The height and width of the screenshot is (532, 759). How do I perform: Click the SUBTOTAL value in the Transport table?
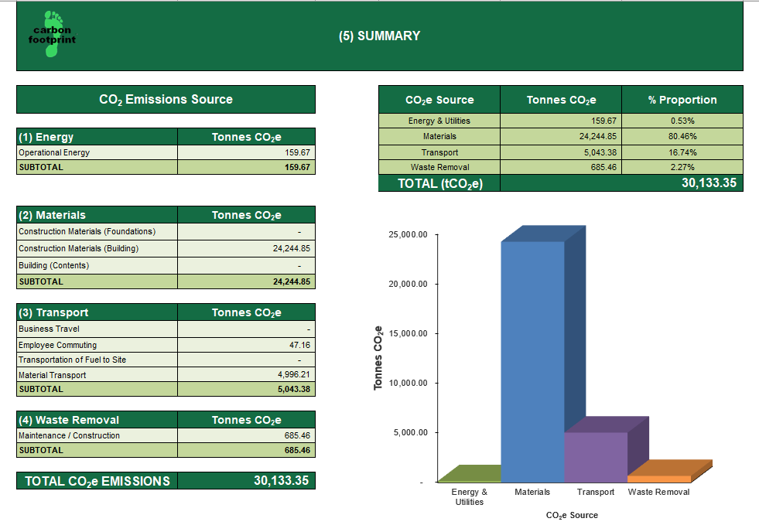[x=294, y=389]
